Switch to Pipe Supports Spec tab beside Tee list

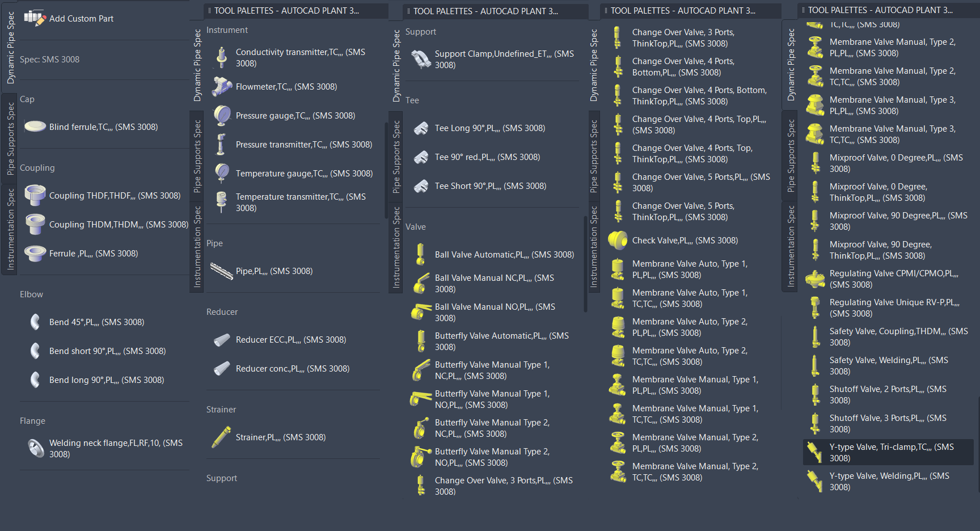396,157
